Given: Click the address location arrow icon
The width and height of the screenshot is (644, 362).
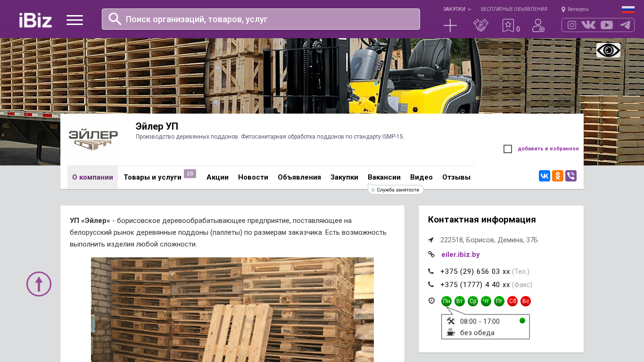Looking at the screenshot, I should tap(431, 240).
